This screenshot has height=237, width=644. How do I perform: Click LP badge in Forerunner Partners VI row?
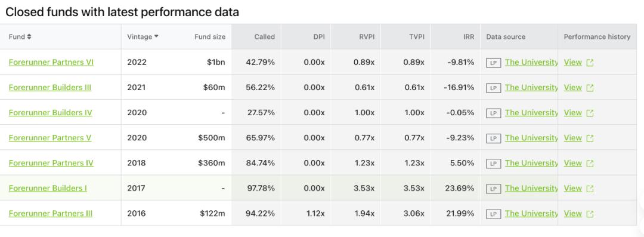(x=493, y=63)
